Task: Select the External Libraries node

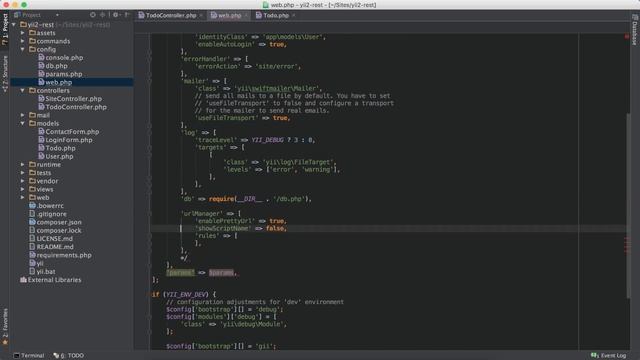Action: [51, 280]
